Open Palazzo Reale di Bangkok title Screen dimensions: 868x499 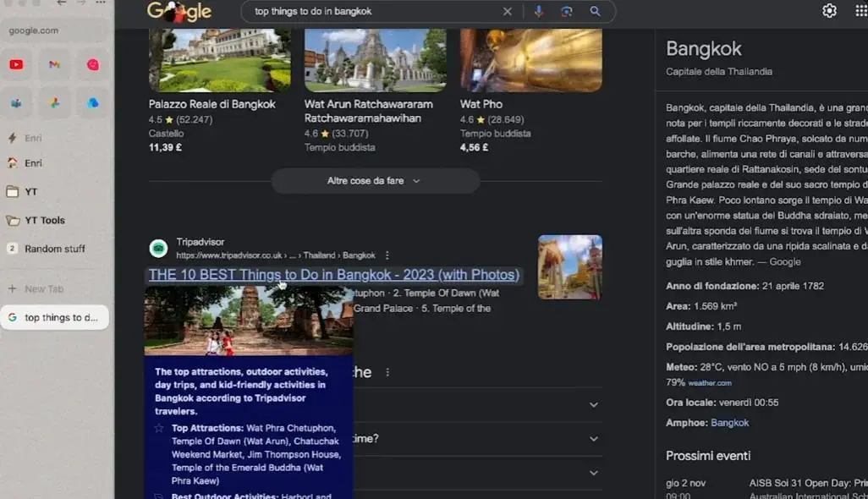pos(212,104)
